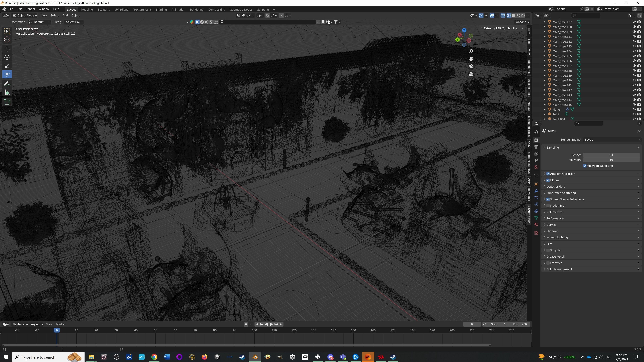Activate the Scale tool
644x362 pixels.
coord(7,66)
